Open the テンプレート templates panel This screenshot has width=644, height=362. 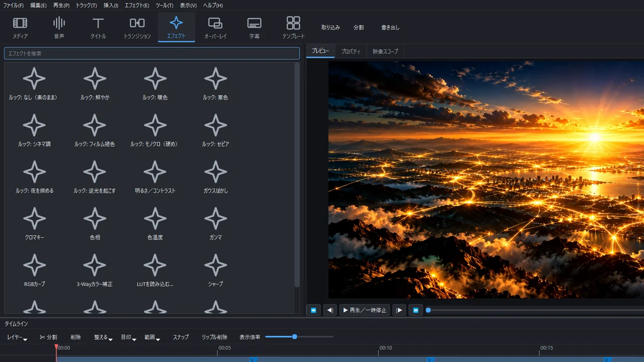293,27
